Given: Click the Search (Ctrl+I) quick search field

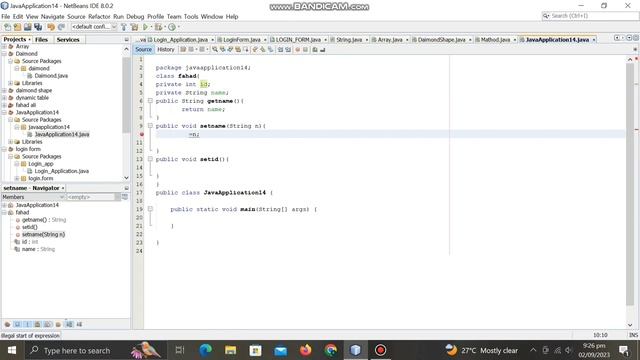Looking at the screenshot, I should pos(590,16).
